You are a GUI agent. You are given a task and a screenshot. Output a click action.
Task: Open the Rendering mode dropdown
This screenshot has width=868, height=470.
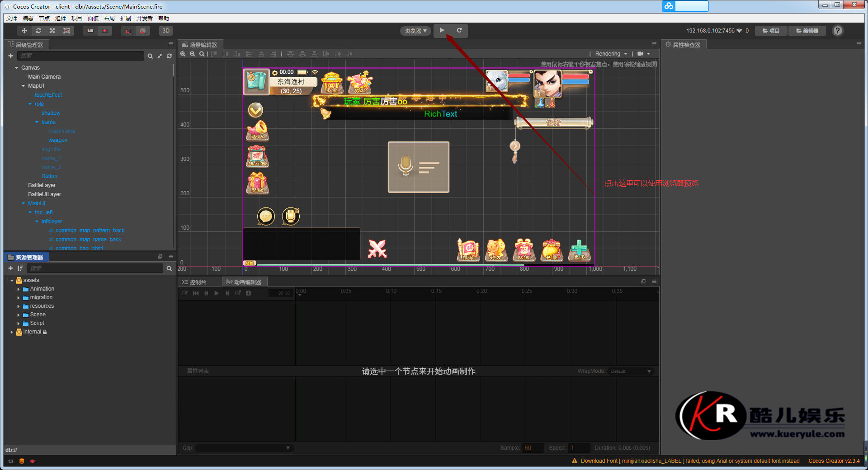point(611,54)
